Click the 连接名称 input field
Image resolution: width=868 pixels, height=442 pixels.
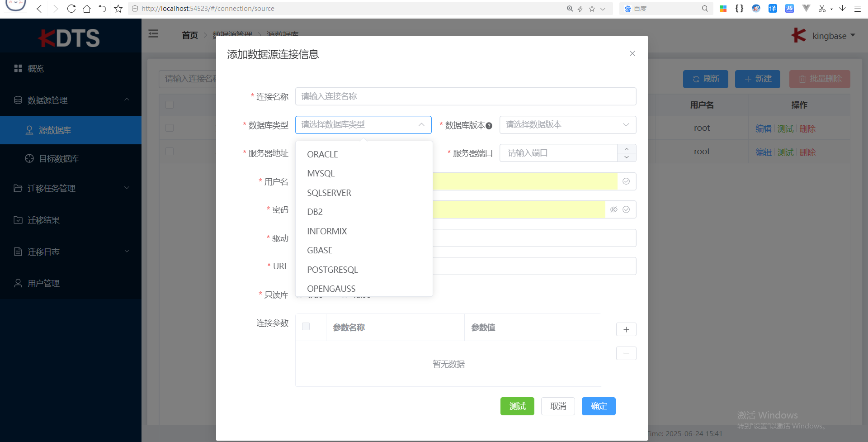coord(466,96)
